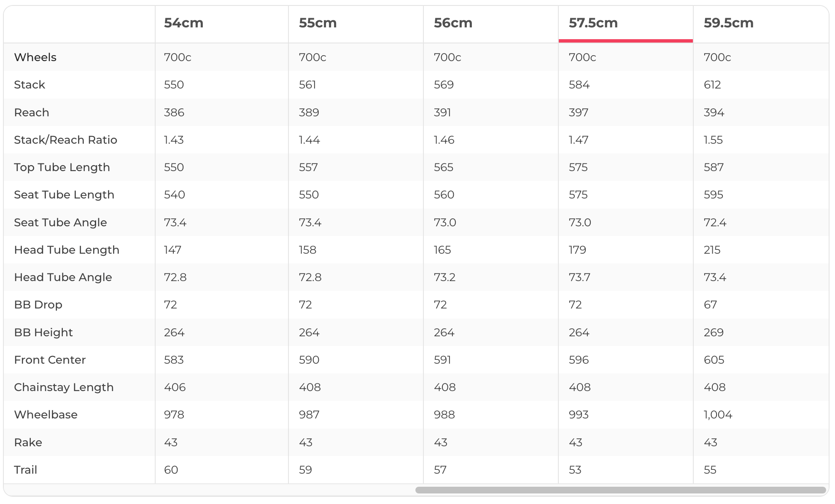Click the Front Center row label
835x504 pixels.
coord(50,360)
